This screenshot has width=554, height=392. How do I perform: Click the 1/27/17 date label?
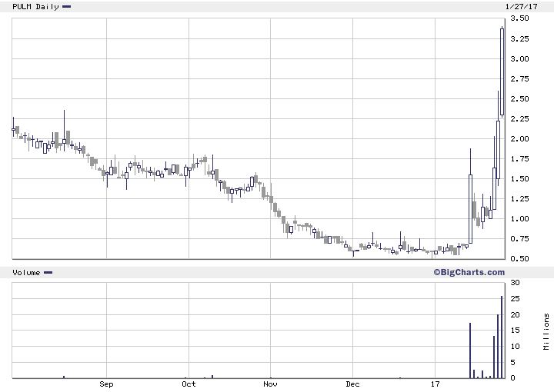point(521,7)
